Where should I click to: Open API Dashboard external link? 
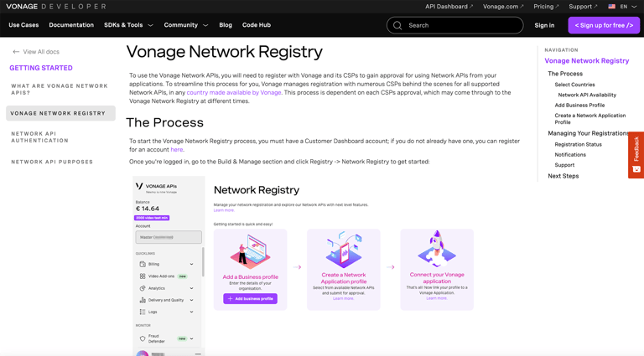click(x=449, y=7)
